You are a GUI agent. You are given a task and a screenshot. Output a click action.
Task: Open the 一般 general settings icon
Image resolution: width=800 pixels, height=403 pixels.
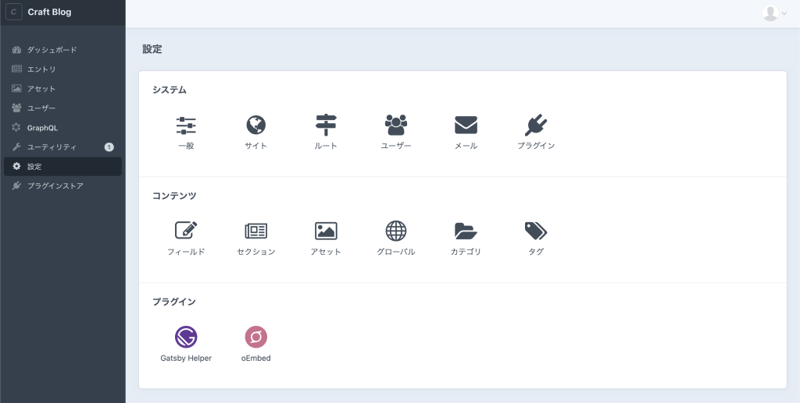pos(186,126)
